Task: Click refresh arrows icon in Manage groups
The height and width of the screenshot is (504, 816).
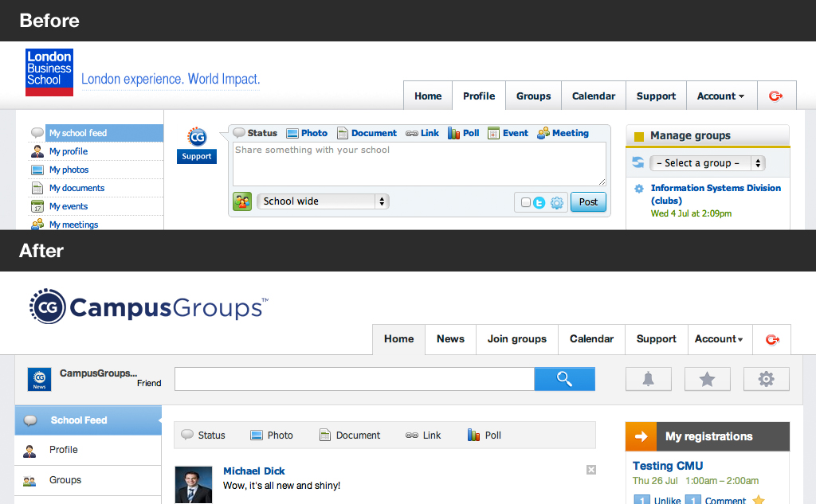Action: pos(638,162)
